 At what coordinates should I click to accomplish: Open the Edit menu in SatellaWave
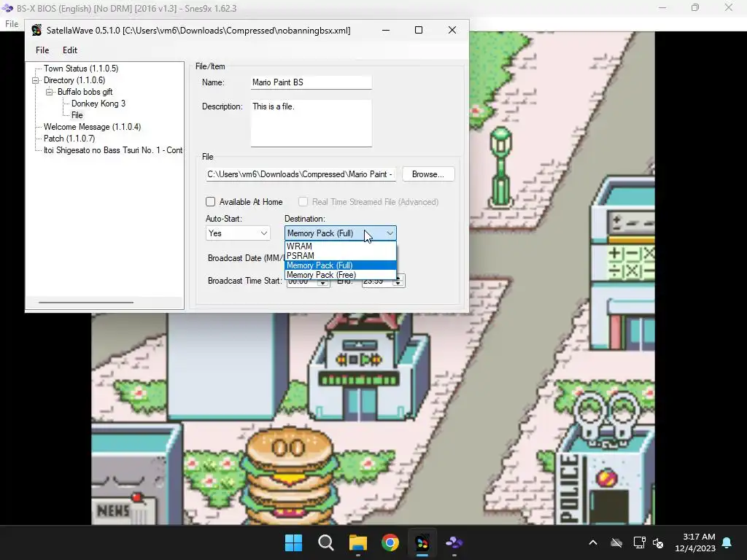click(69, 50)
